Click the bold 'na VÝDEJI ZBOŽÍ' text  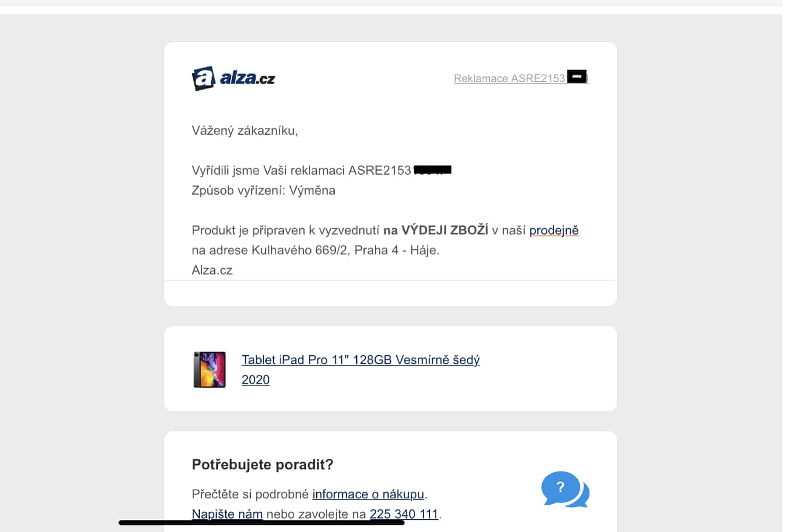pyautogui.click(x=436, y=230)
